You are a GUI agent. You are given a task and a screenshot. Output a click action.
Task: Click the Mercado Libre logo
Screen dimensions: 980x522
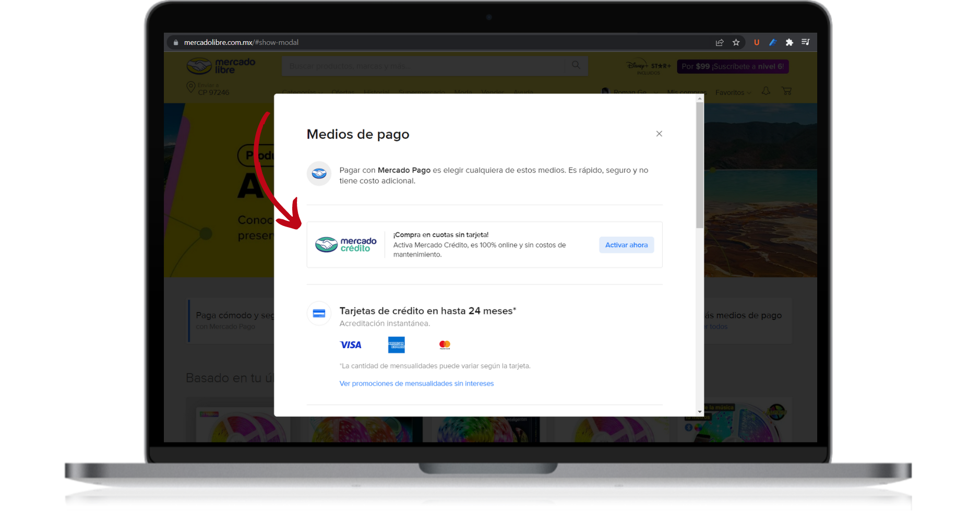[x=219, y=66]
